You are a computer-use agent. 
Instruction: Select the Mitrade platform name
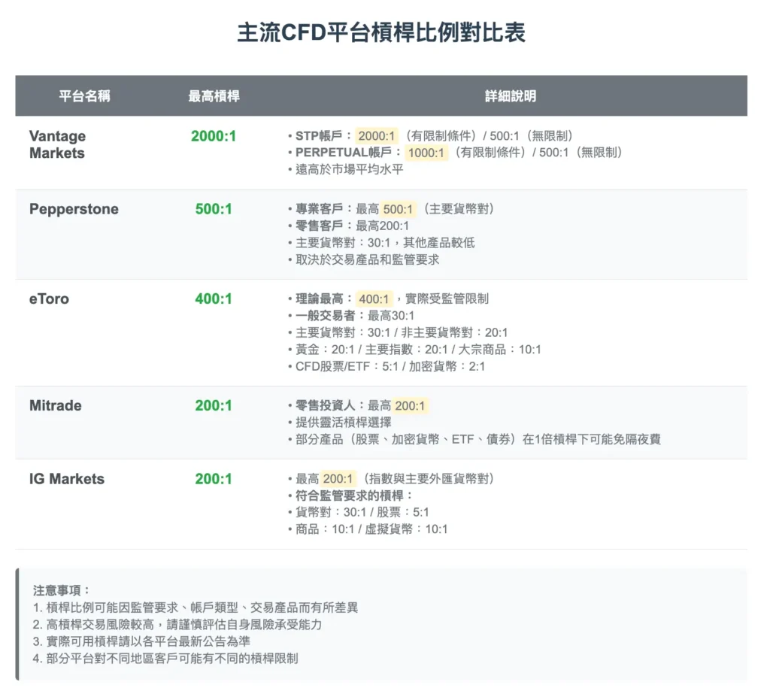coord(56,405)
